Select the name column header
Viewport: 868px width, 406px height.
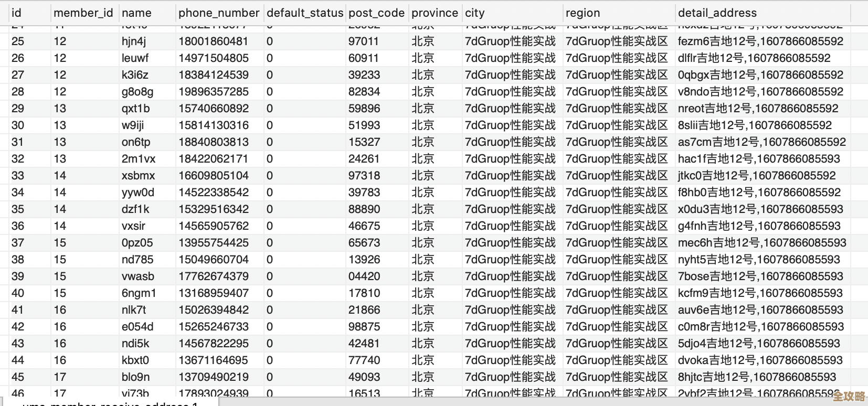(136, 13)
